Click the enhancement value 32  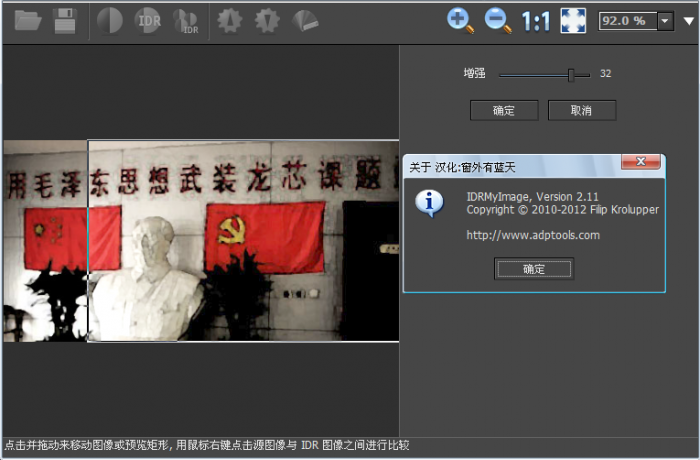(605, 73)
